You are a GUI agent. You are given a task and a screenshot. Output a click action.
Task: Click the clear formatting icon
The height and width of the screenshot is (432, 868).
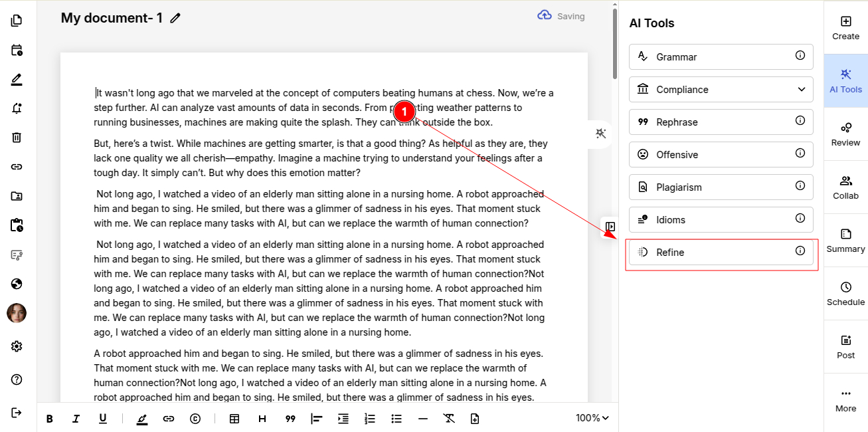[449, 419]
